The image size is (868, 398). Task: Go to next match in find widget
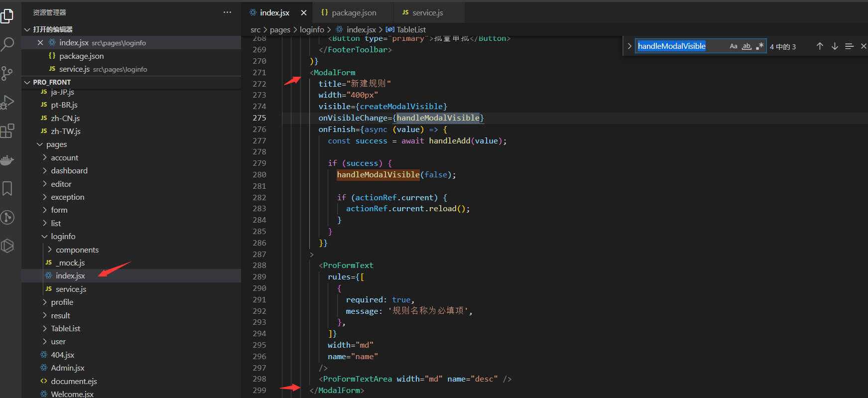tap(835, 46)
